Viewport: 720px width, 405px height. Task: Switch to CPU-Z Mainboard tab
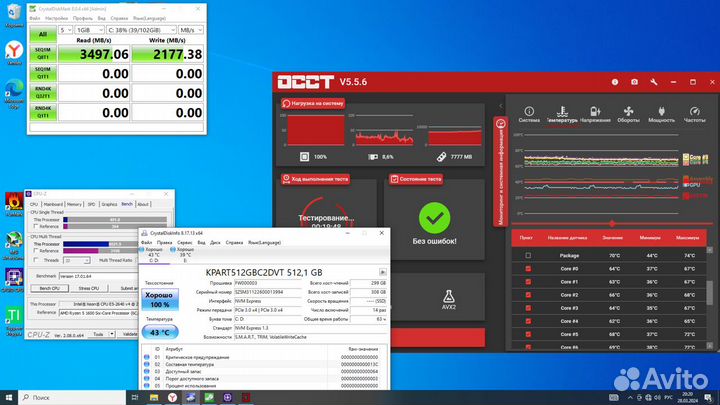53,204
